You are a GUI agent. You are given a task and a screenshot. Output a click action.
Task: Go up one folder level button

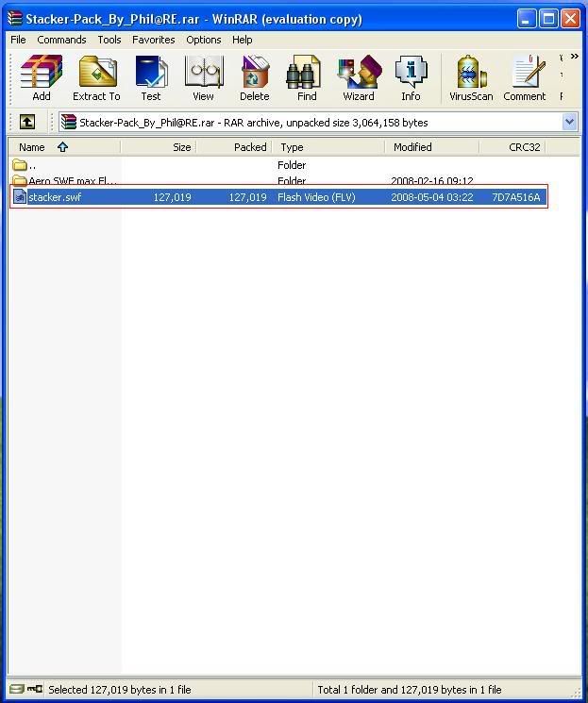click(x=27, y=122)
